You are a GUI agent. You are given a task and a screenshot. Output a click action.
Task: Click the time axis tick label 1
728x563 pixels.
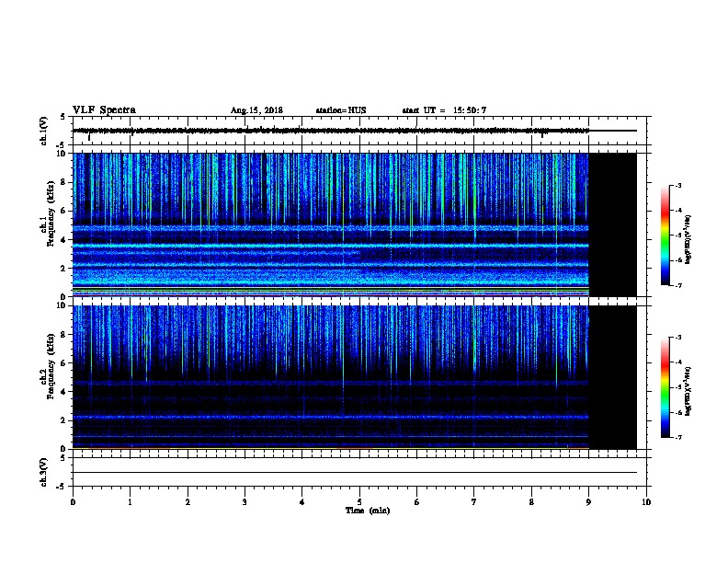(130, 502)
